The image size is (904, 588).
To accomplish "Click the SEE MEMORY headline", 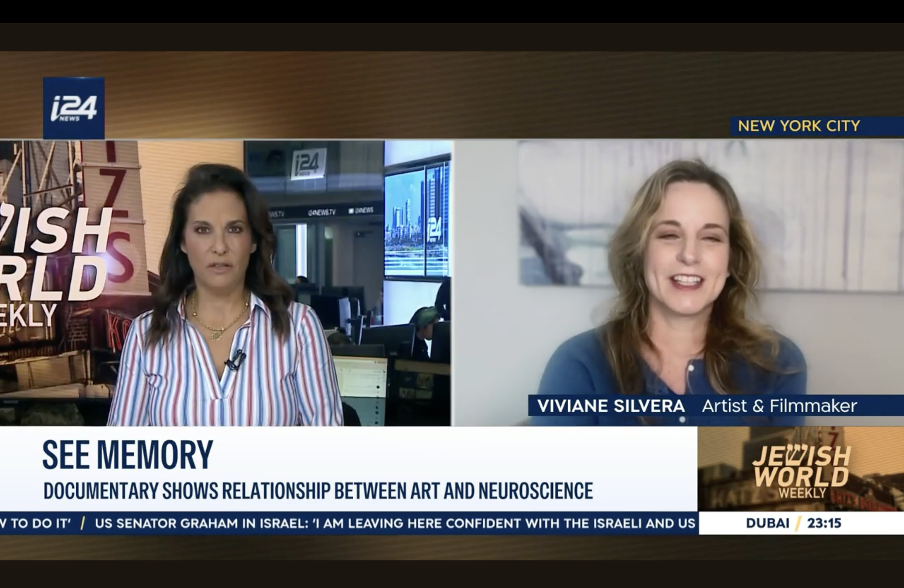I will coord(128,455).
